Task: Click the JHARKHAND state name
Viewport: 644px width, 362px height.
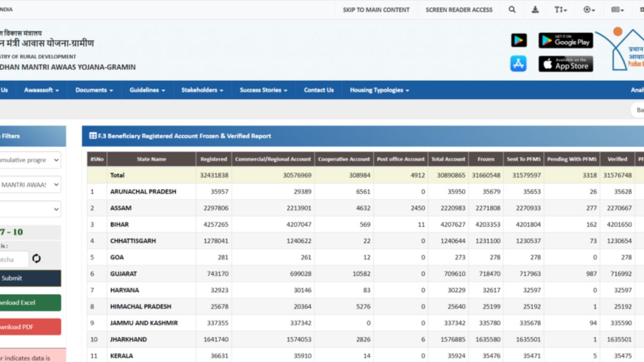Action: point(128,339)
